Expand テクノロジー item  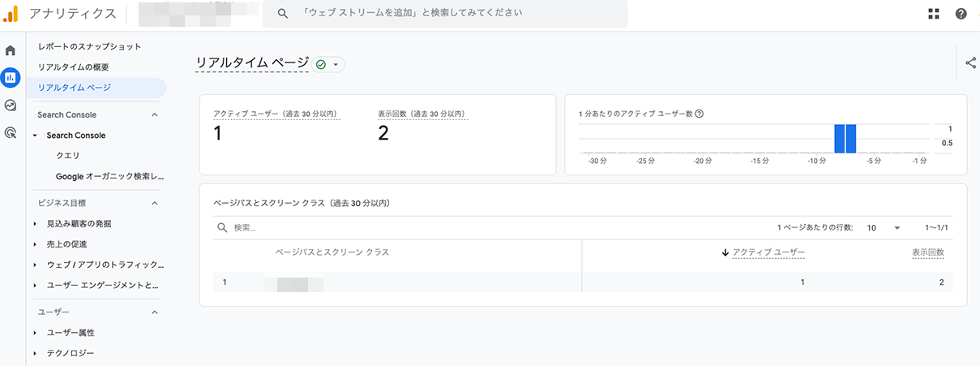click(35, 353)
